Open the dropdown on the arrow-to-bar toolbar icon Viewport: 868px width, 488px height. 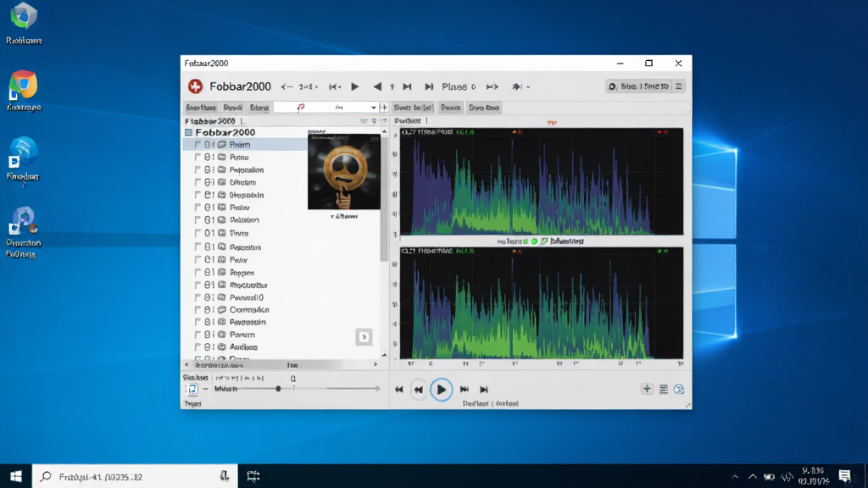[528, 87]
